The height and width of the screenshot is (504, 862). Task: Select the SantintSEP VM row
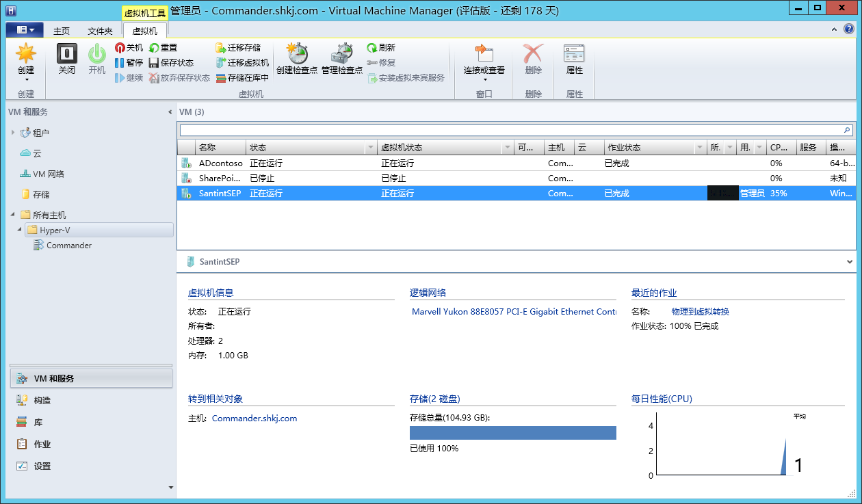click(516, 194)
